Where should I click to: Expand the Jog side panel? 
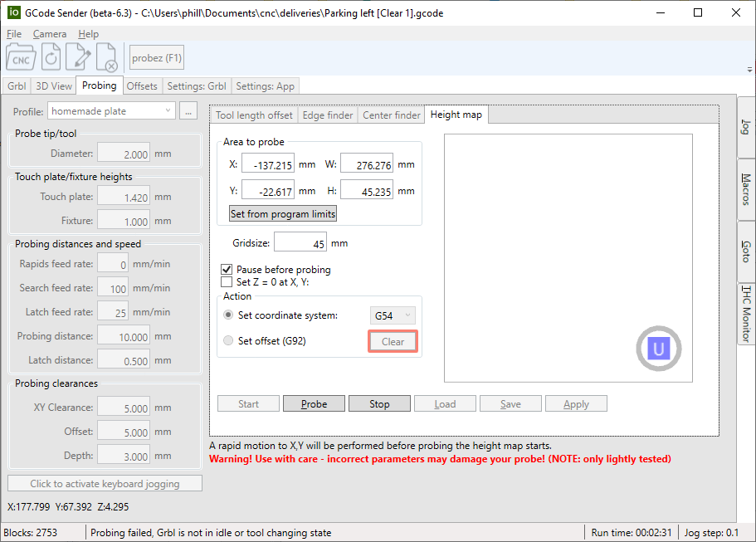tap(746, 127)
